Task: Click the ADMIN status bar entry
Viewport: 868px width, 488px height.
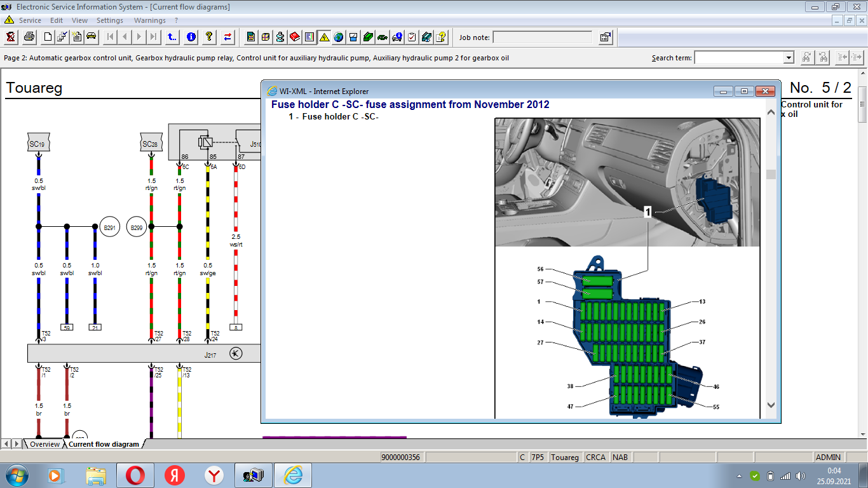Action: pos(828,457)
